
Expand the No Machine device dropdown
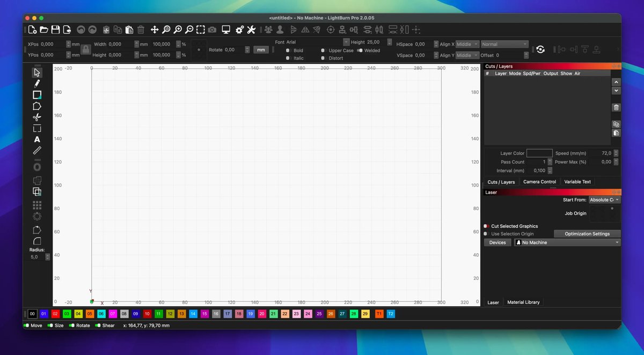566,242
